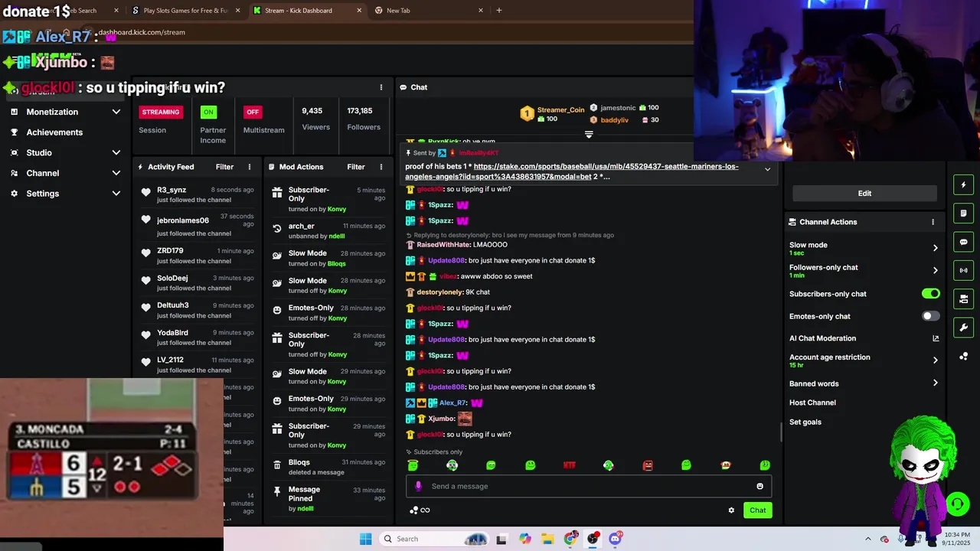Click the green headset support icon
This screenshot has width=980, height=551.
click(957, 504)
